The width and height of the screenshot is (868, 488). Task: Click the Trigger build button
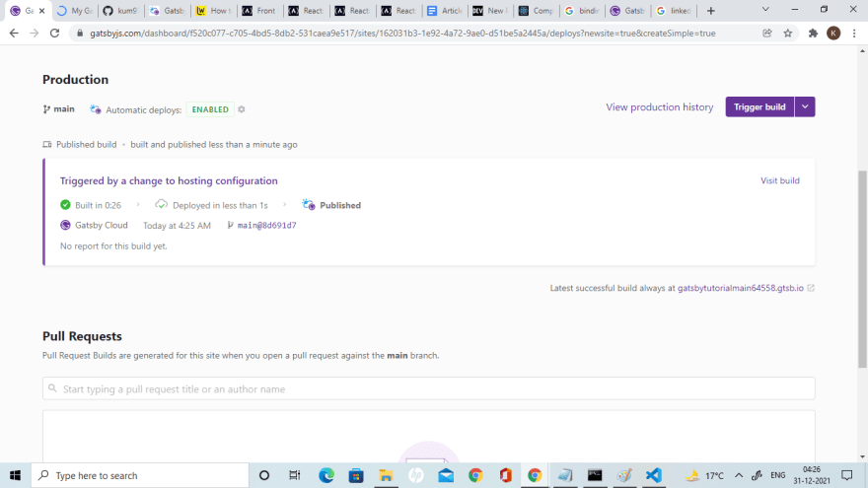click(x=759, y=106)
